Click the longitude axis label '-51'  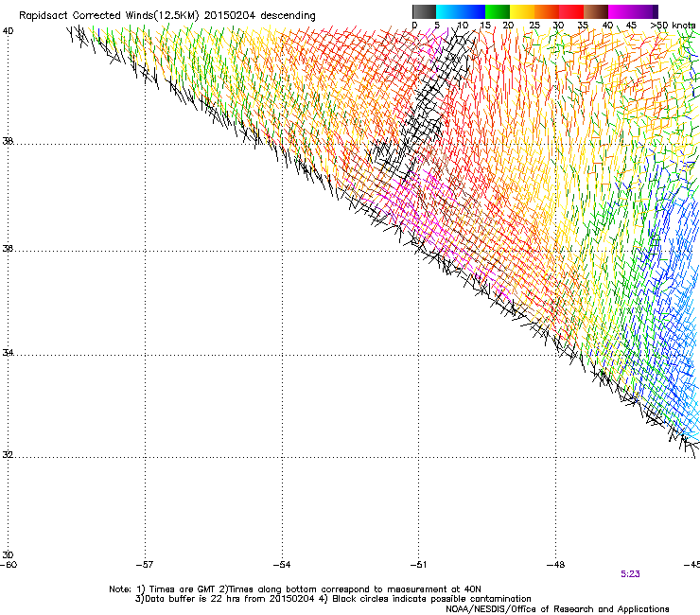coord(418,564)
